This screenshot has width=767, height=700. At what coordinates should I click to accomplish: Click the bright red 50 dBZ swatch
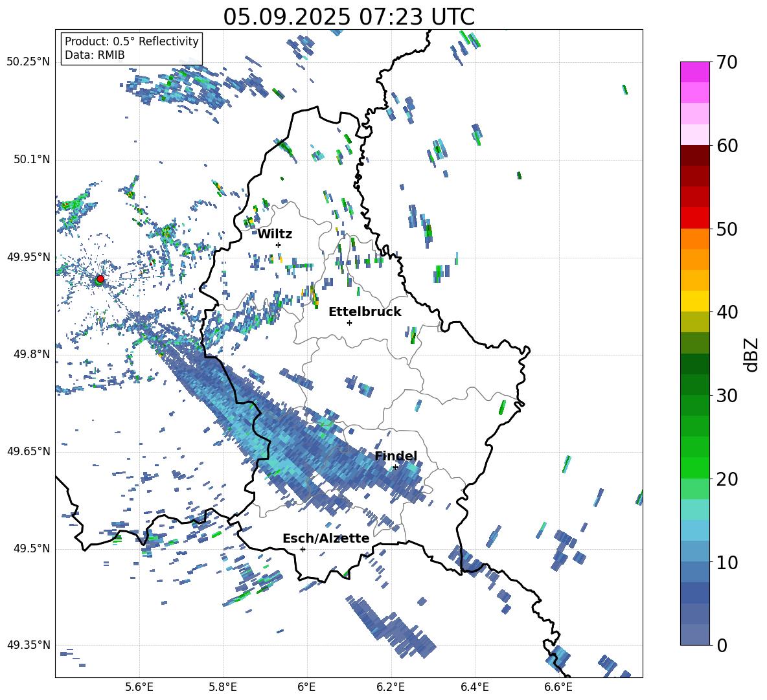(694, 218)
